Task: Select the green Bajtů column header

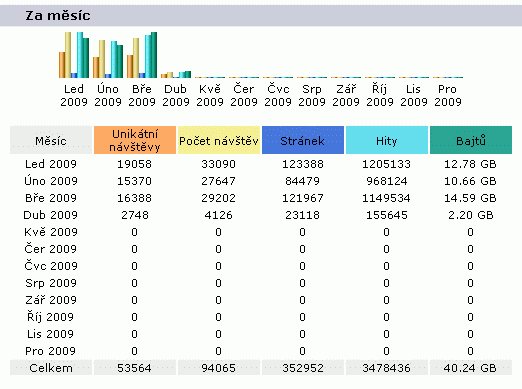Action: (471, 140)
